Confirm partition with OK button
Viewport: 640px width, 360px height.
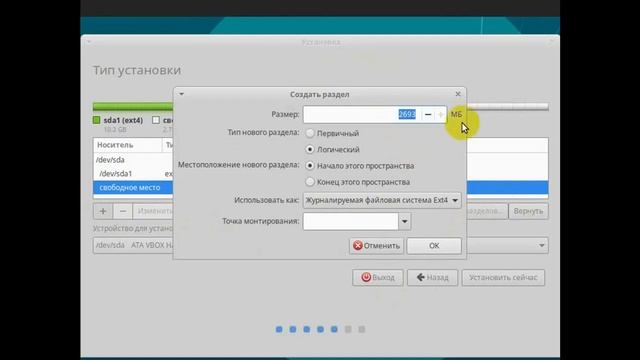point(434,246)
